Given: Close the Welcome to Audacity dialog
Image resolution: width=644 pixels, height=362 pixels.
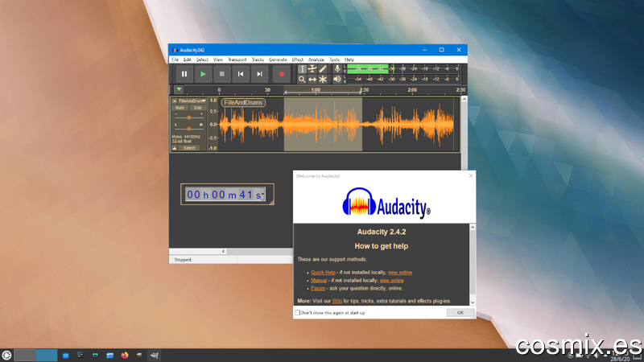Looking at the screenshot, I should click(471, 175).
